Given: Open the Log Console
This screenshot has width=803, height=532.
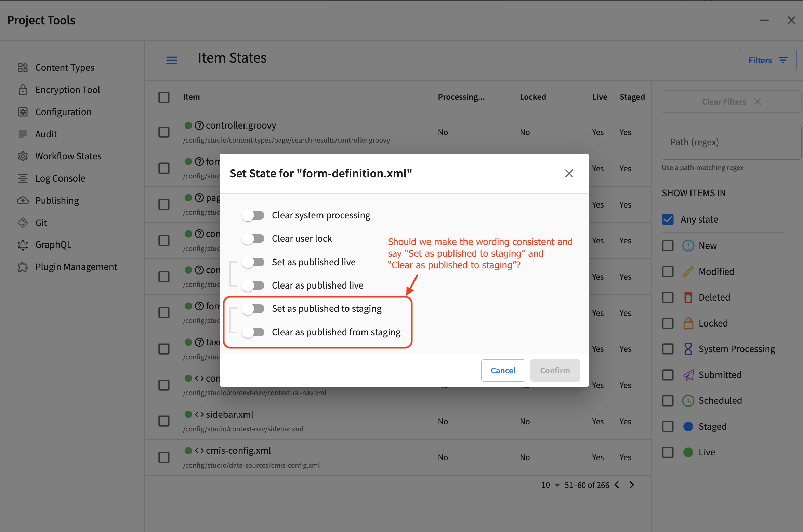Looking at the screenshot, I should pyautogui.click(x=60, y=178).
